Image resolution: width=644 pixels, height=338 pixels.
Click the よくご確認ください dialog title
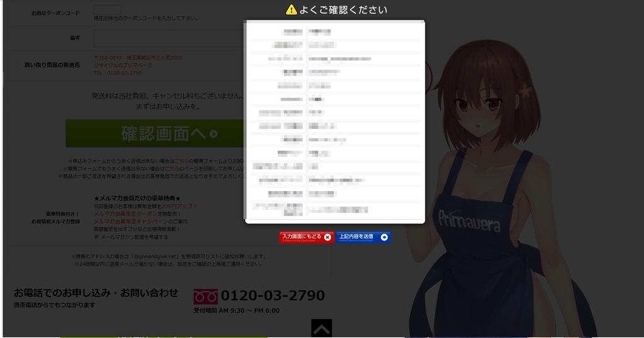coord(343,10)
